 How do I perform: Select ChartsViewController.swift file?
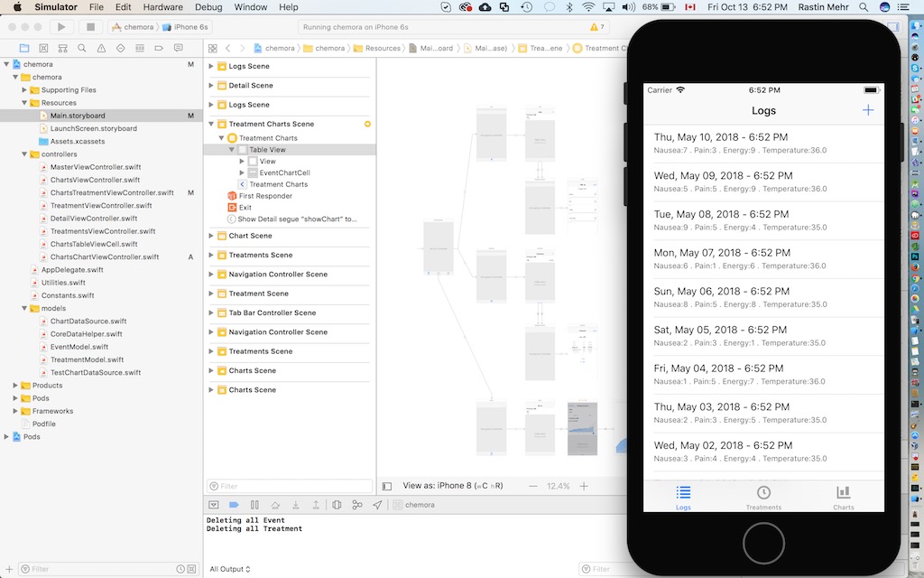(95, 180)
